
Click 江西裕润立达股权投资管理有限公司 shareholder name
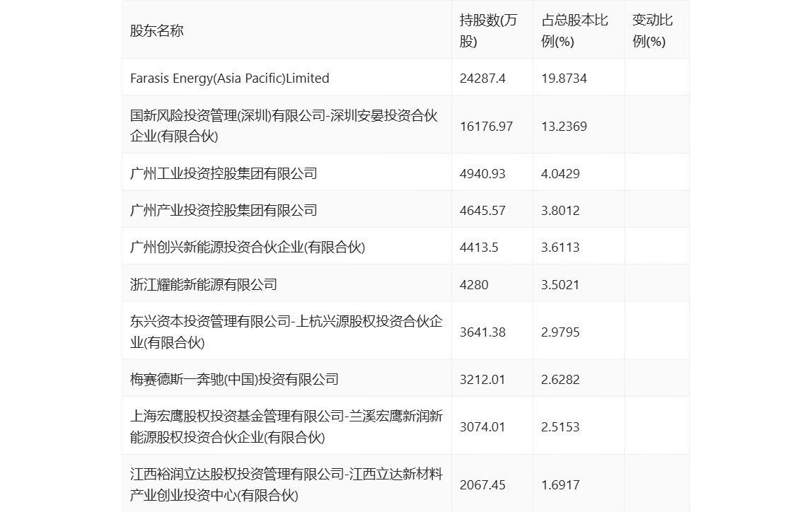point(286,484)
